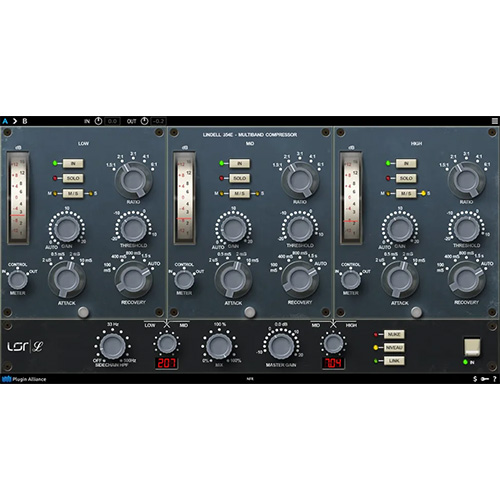Image resolution: width=500 pixels, height=500 pixels.
Task: Open the hamburger menu at top right
Action: tap(495, 121)
